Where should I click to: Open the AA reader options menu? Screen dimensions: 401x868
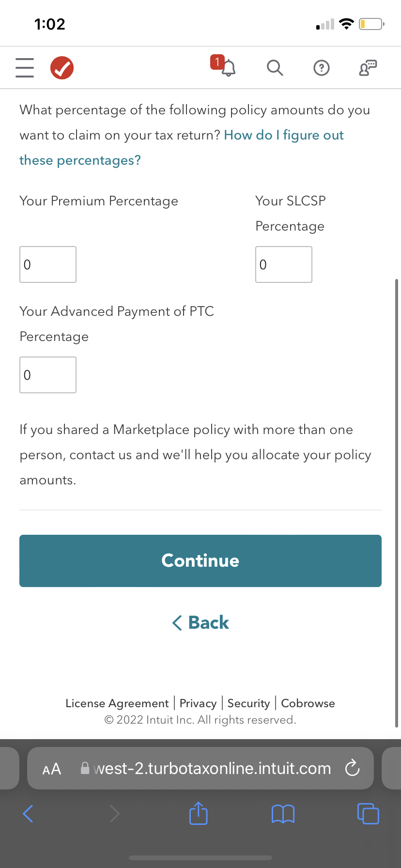click(52, 769)
